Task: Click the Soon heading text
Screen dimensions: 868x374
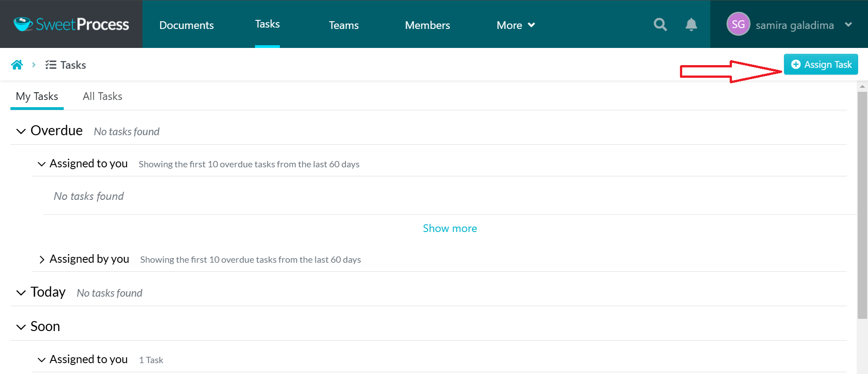Action: [45, 327]
